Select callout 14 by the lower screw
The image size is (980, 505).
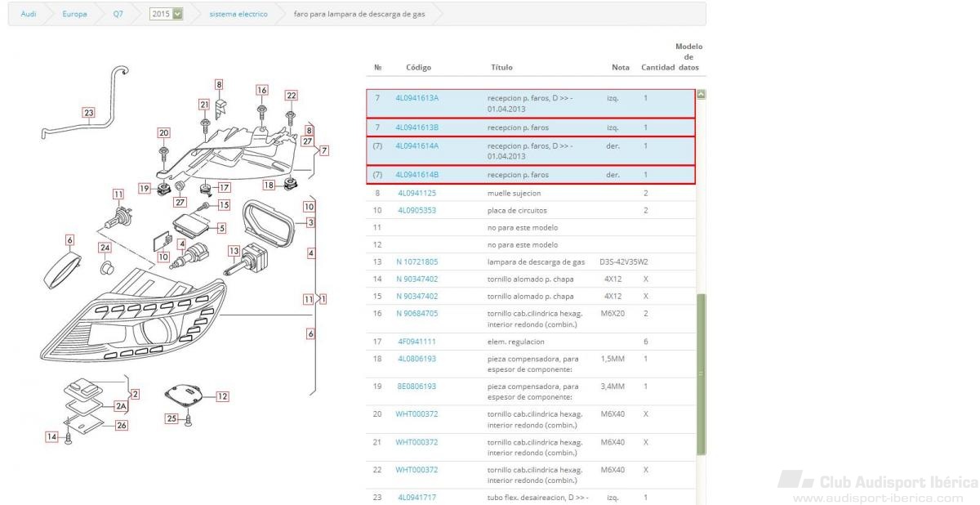click(x=52, y=437)
